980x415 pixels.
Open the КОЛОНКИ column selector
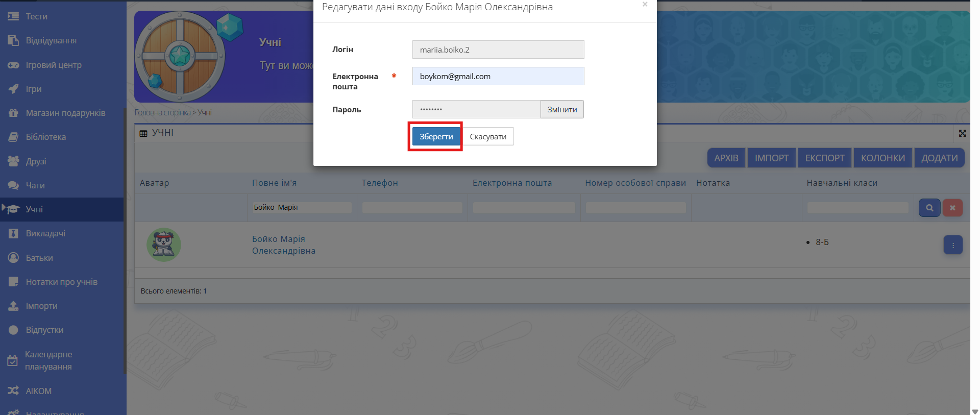(x=883, y=158)
